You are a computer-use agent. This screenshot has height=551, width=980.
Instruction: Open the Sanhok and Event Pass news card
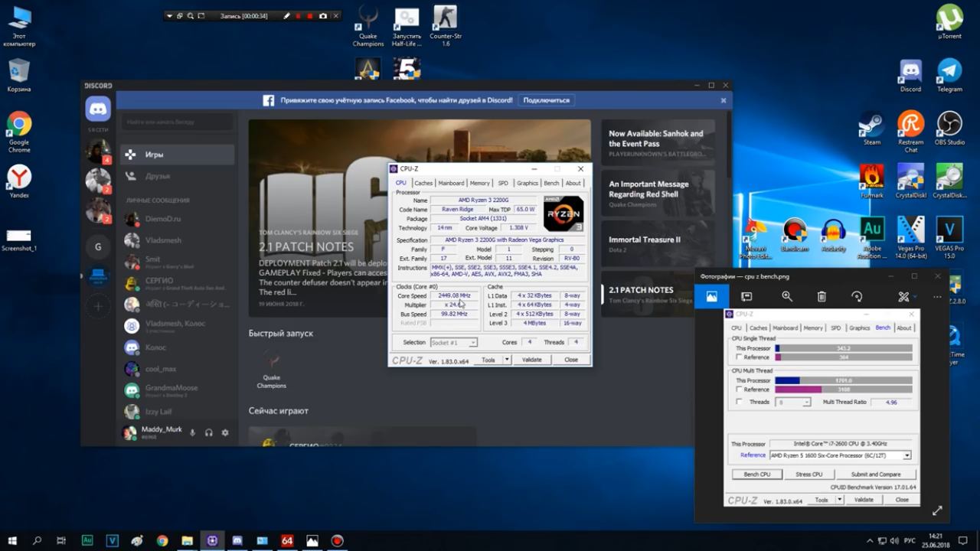click(658, 143)
